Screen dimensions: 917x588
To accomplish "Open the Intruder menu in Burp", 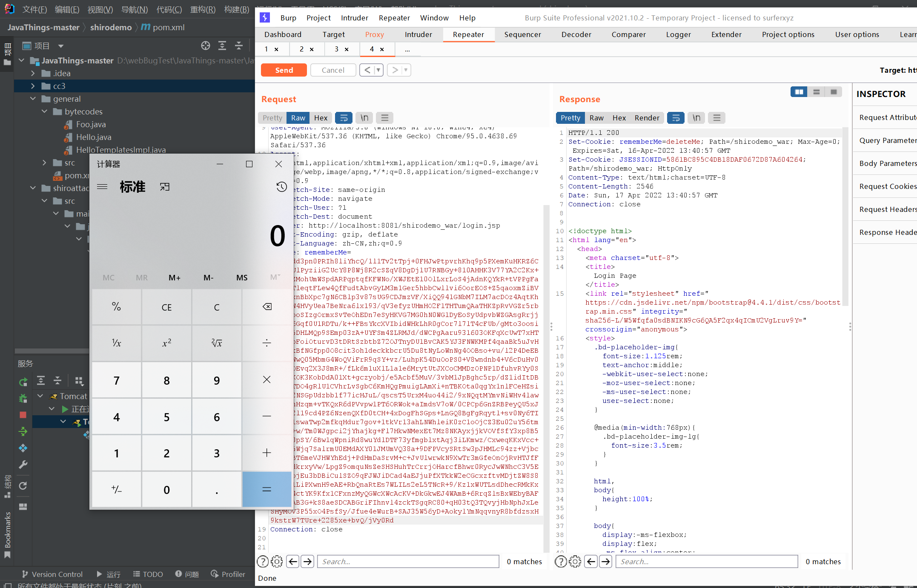I will coord(354,18).
